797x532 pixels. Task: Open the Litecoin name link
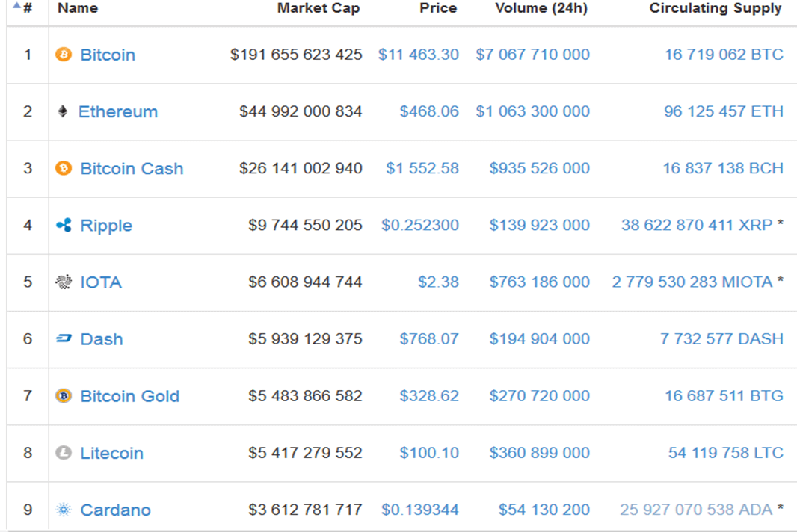[112, 453]
